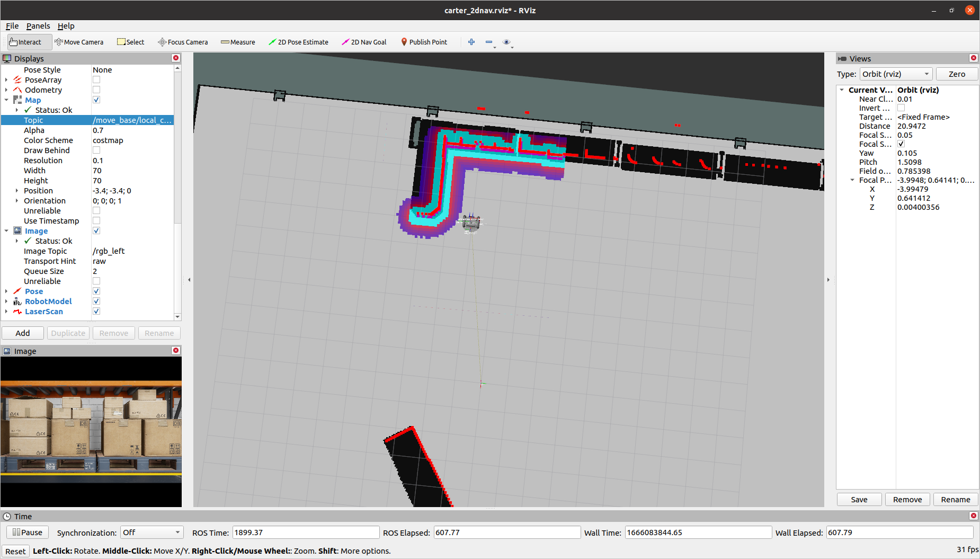Choose the Select tool
The image size is (980, 559).
(131, 42)
